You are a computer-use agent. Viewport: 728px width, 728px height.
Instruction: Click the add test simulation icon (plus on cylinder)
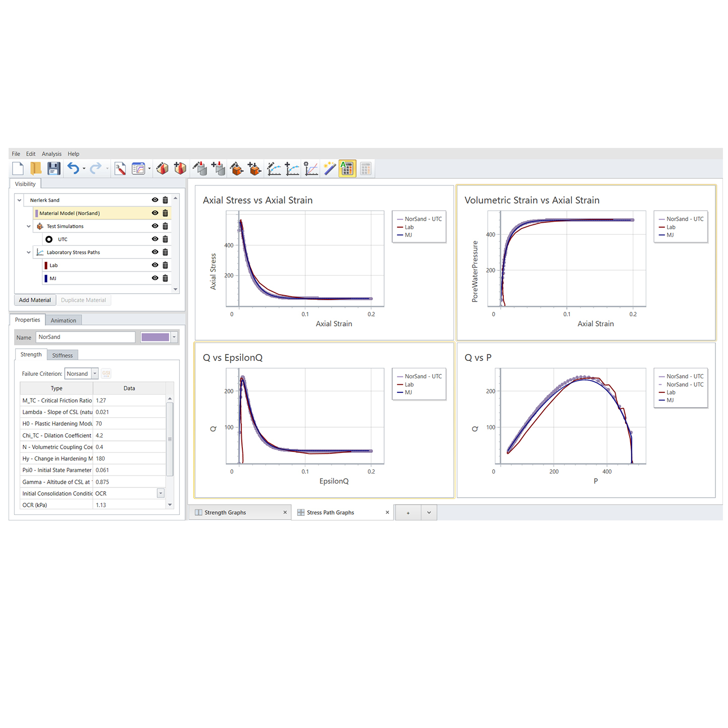[218, 169]
